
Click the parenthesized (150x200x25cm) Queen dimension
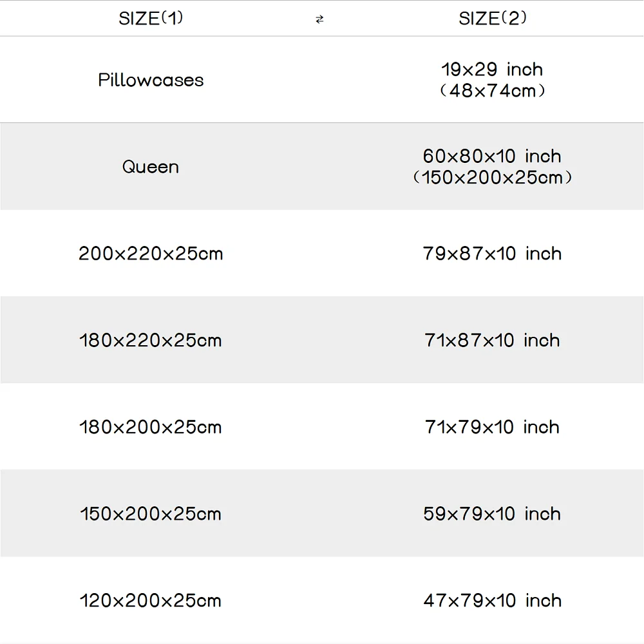(492, 177)
